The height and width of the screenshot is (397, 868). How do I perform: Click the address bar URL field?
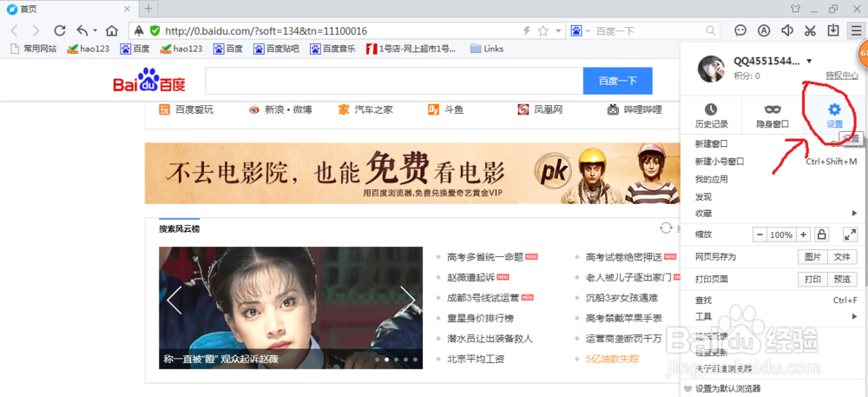click(x=340, y=31)
